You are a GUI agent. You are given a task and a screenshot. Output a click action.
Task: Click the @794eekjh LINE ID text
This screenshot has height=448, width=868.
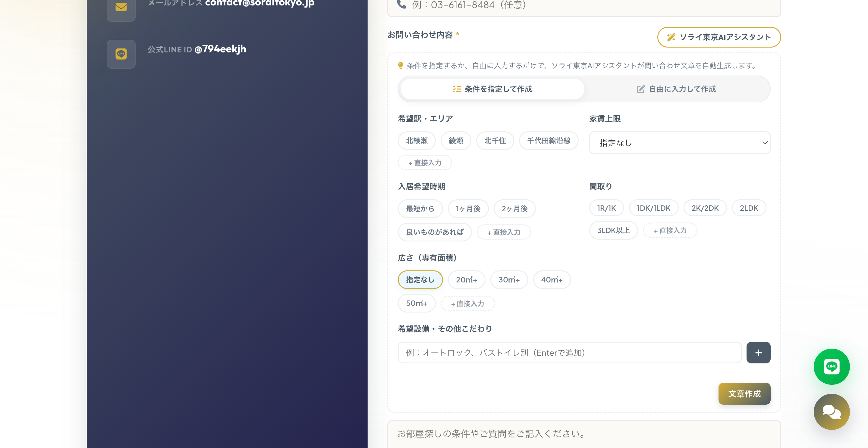(220, 49)
